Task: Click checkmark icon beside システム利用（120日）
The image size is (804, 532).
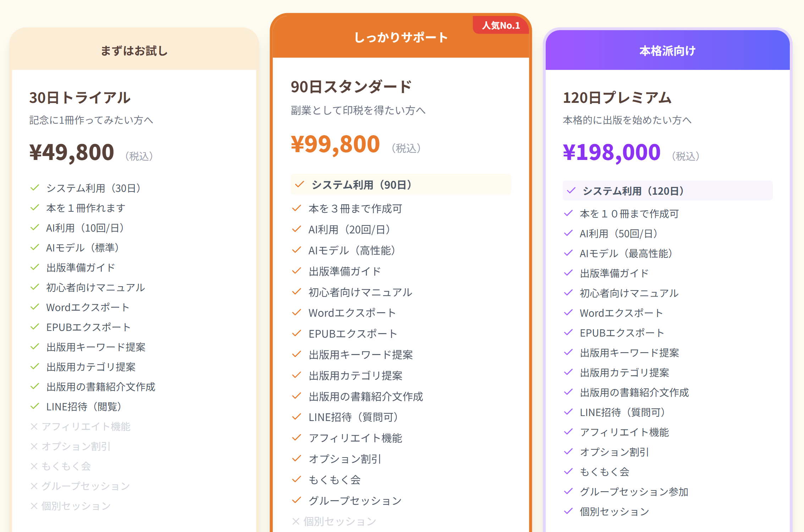Action: (x=571, y=191)
